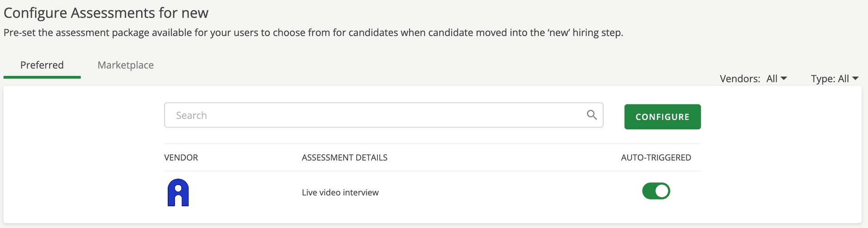This screenshot has height=228, width=868.
Task: Click the AUTO-TRIGGERED column header
Action: click(x=656, y=157)
